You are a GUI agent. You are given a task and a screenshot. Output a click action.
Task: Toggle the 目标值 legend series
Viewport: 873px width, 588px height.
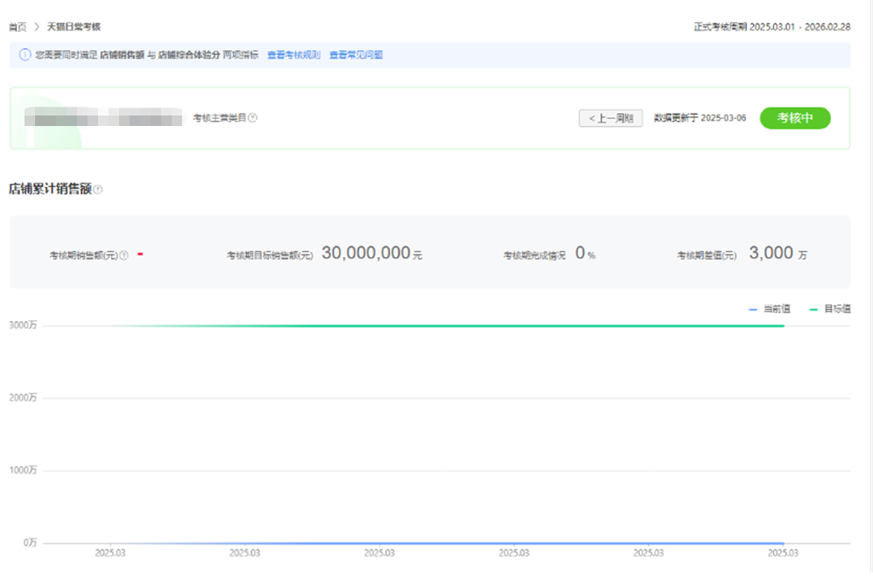point(837,309)
